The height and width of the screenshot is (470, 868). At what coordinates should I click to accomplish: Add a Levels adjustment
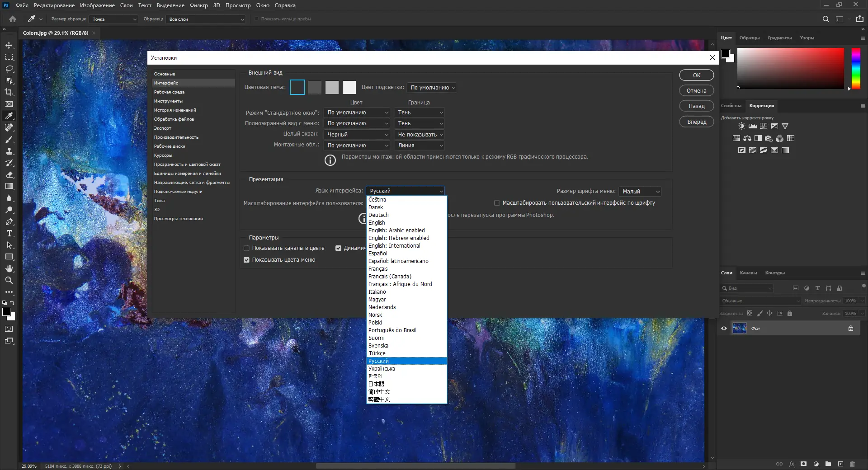pyautogui.click(x=753, y=126)
